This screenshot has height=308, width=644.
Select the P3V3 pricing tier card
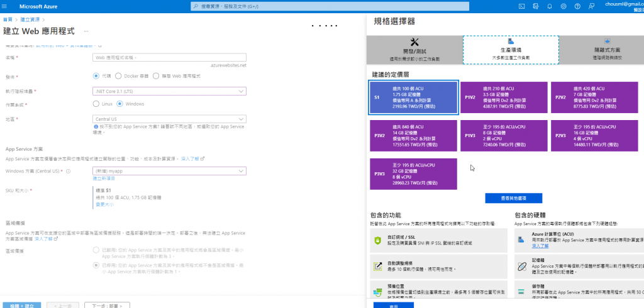pyautogui.click(x=413, y=174)
